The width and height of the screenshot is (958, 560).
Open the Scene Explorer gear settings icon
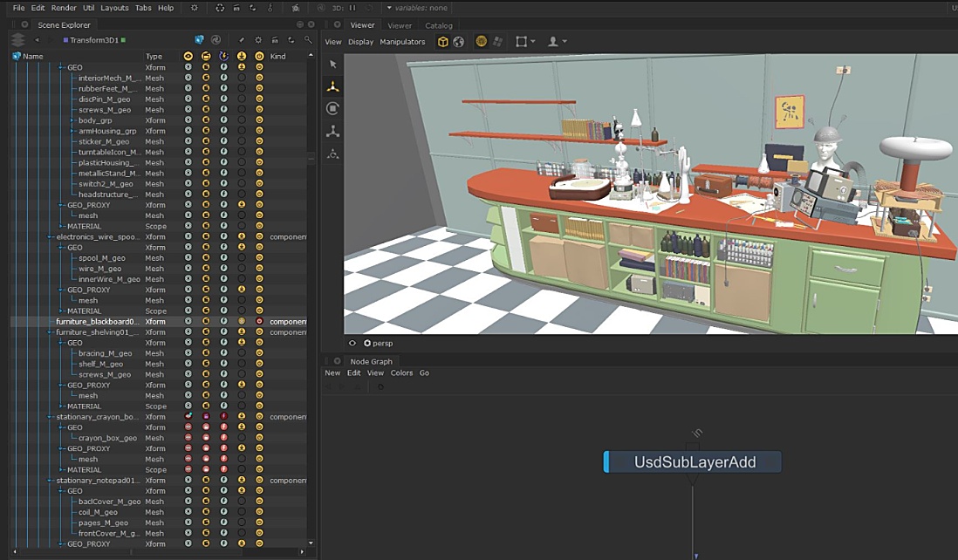tap(258, 40)
